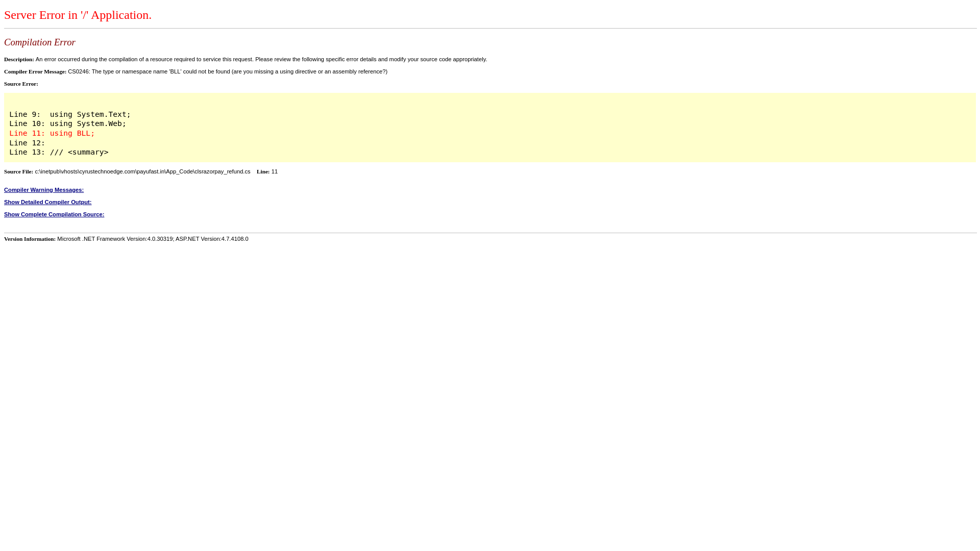Image resolution: width=980 pixels, height=551 pixels.
Task: Expand Compiler Warning Messages link
Action: coord(44,190)
